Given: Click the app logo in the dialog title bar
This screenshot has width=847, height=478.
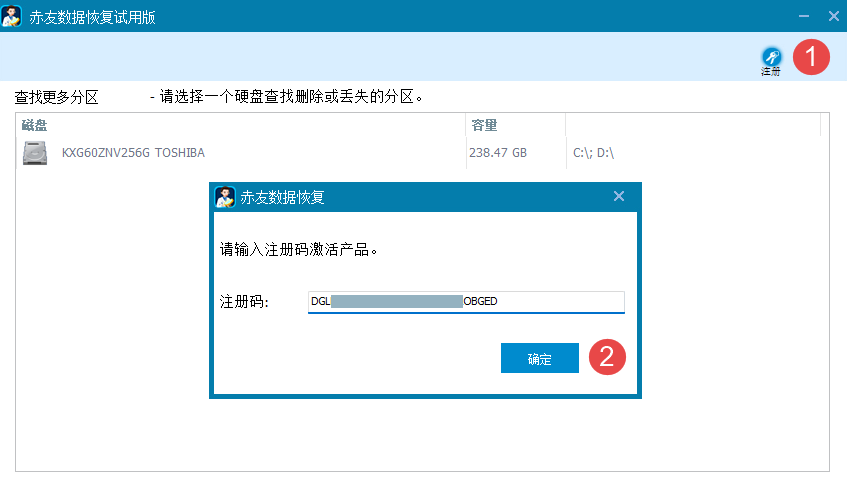Looking at the screenshot, I should (x=225, y=197).
